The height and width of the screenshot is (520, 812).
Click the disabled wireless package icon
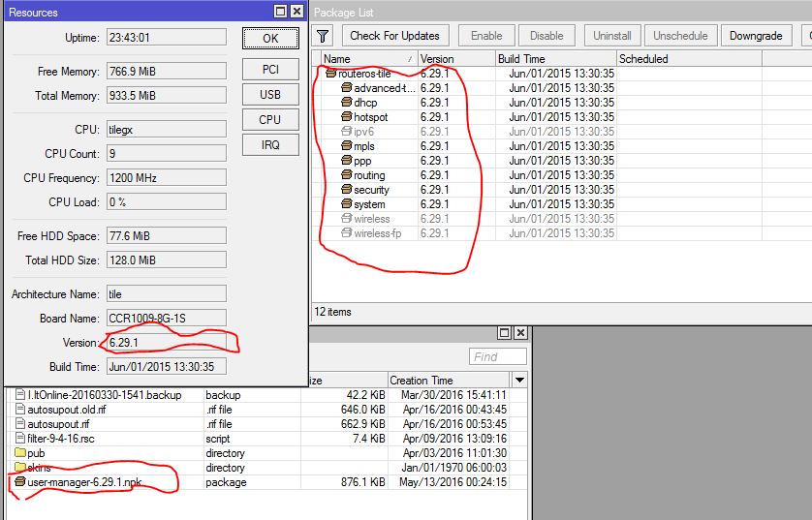pos(347,218)
